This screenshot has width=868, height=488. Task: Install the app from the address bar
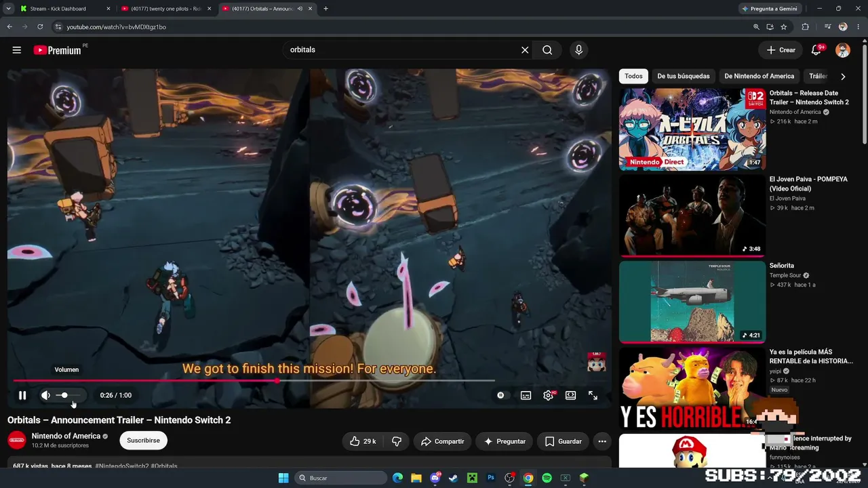tap(770, 27)
